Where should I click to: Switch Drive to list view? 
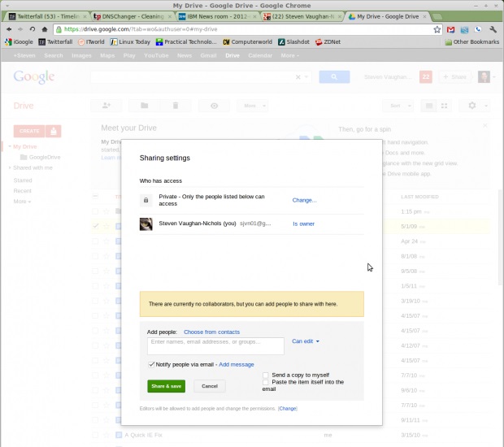(428, 106)
